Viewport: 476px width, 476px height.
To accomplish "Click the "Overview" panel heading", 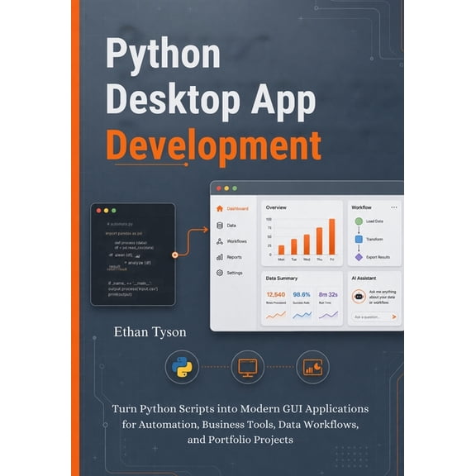I will (276, 207).
